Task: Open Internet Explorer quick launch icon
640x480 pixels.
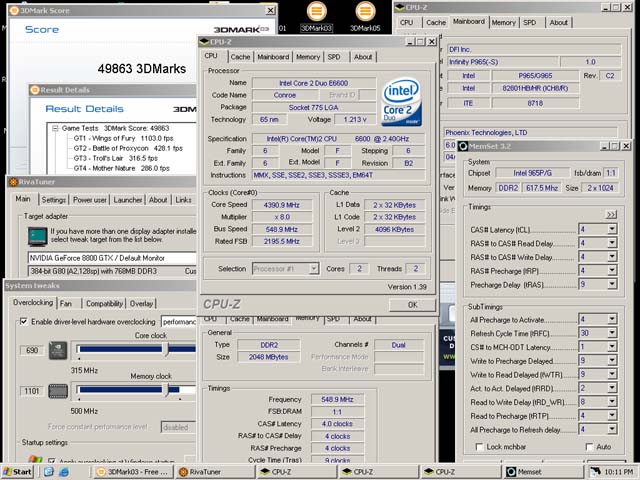Action: (x=63, y=472)
